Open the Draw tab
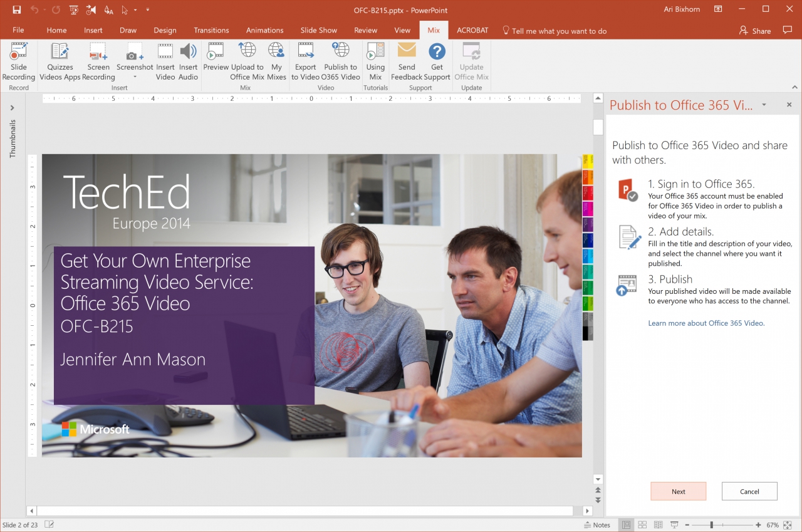Screen dimensions: 802x532 128,30
